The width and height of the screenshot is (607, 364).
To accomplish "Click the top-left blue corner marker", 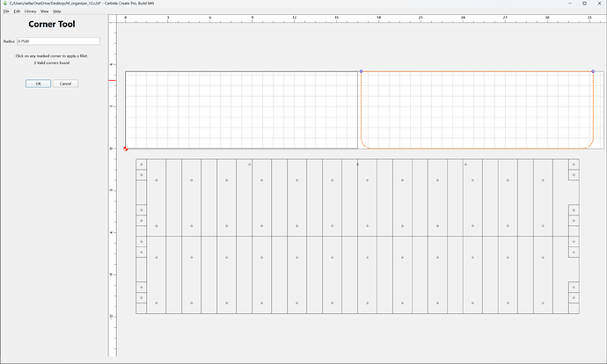I will tap(362, 71).
